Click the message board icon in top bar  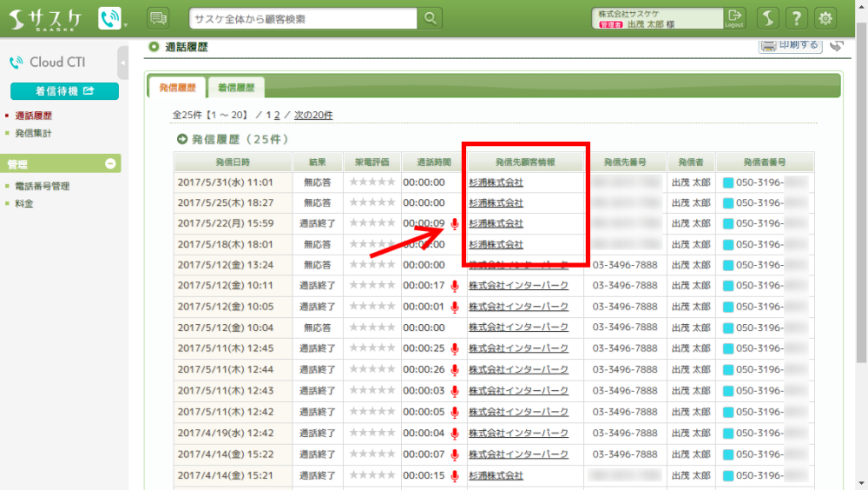[158, 18]
